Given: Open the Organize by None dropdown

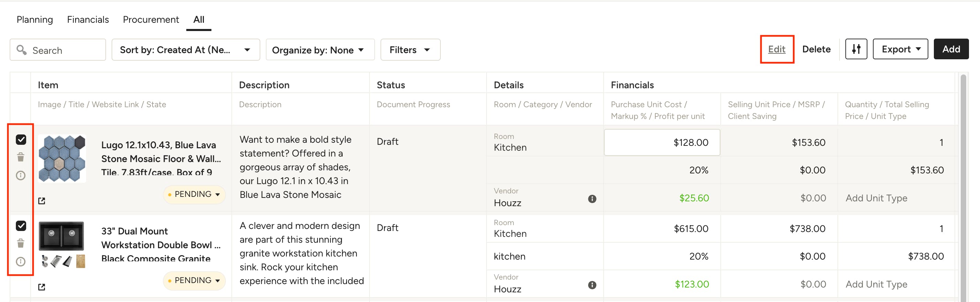Looking at the screenshot, I should 320,50.
